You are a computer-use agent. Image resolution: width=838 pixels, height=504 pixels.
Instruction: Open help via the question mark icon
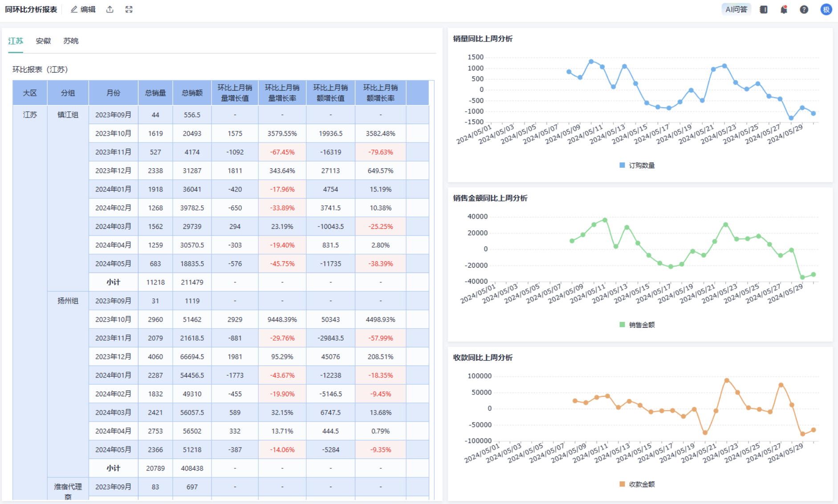tap(804, 9)
